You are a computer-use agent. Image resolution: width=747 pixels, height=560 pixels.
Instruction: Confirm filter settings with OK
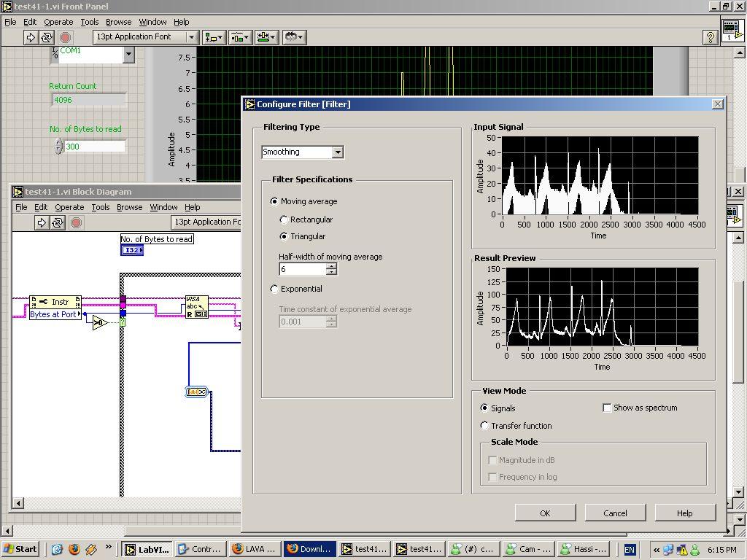click(x=544, y=513)
